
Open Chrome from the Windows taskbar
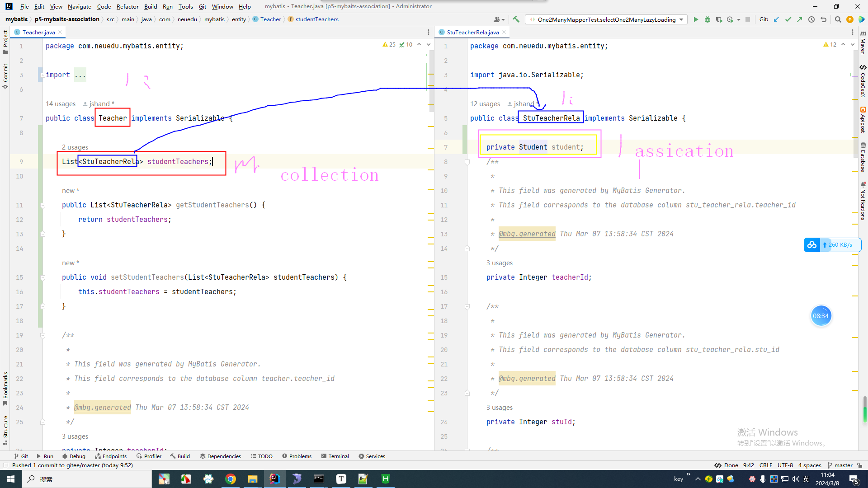coord(231,479)
